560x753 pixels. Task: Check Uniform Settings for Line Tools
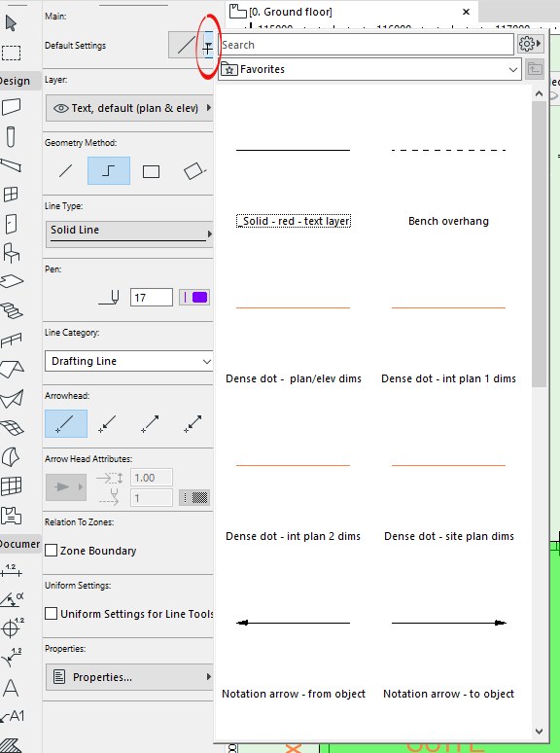click(x=51, y=613)
